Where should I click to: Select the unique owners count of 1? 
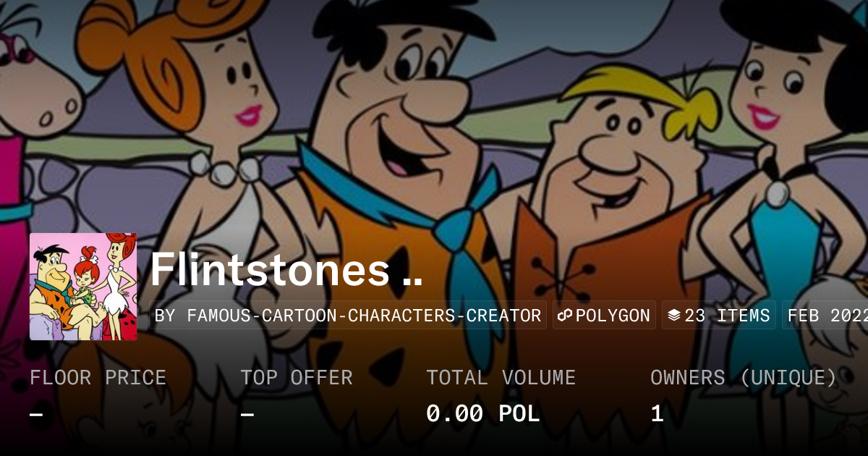tap(657, 413)
